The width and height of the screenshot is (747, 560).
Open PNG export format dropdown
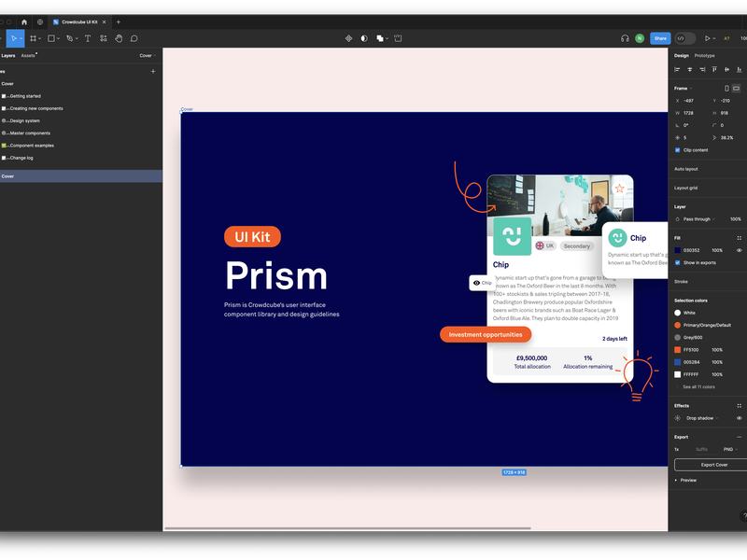click(730, 449)
